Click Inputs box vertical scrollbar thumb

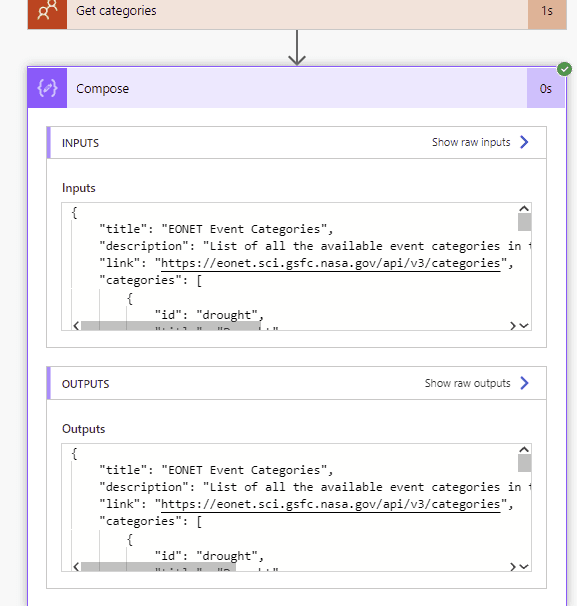point(524,222)
